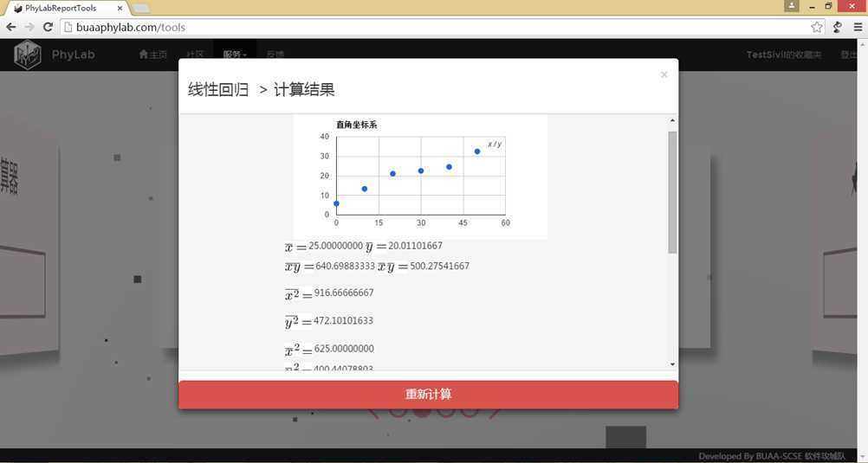Click the value 25.00000000
Screen dimensions: 868x463
(335, 246)
